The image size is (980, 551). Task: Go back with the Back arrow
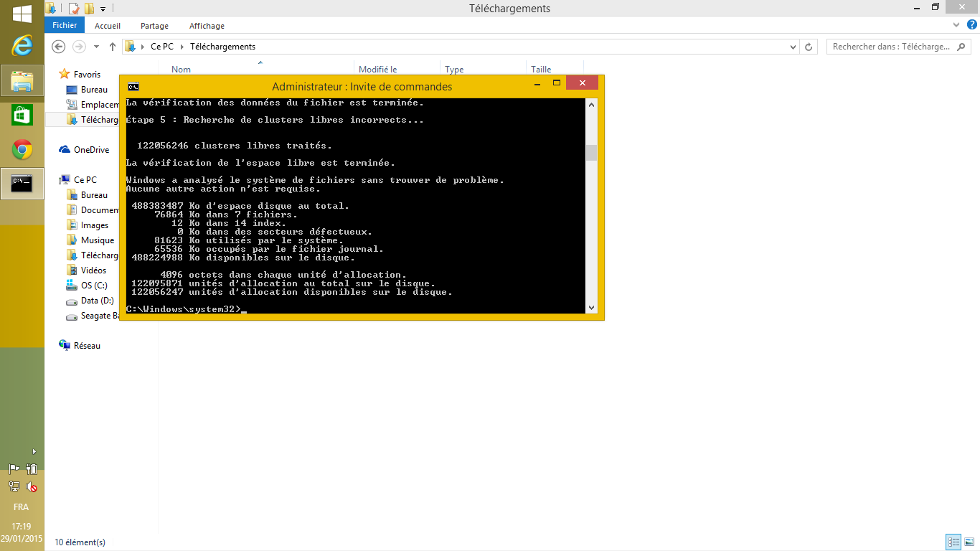coord(59,47)
